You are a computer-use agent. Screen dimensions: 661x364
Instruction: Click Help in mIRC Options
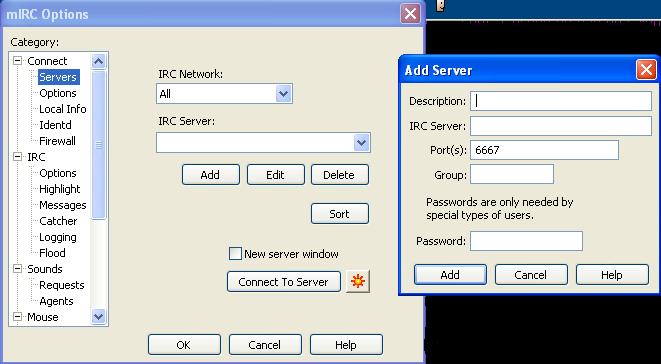(x=346, y=345)
